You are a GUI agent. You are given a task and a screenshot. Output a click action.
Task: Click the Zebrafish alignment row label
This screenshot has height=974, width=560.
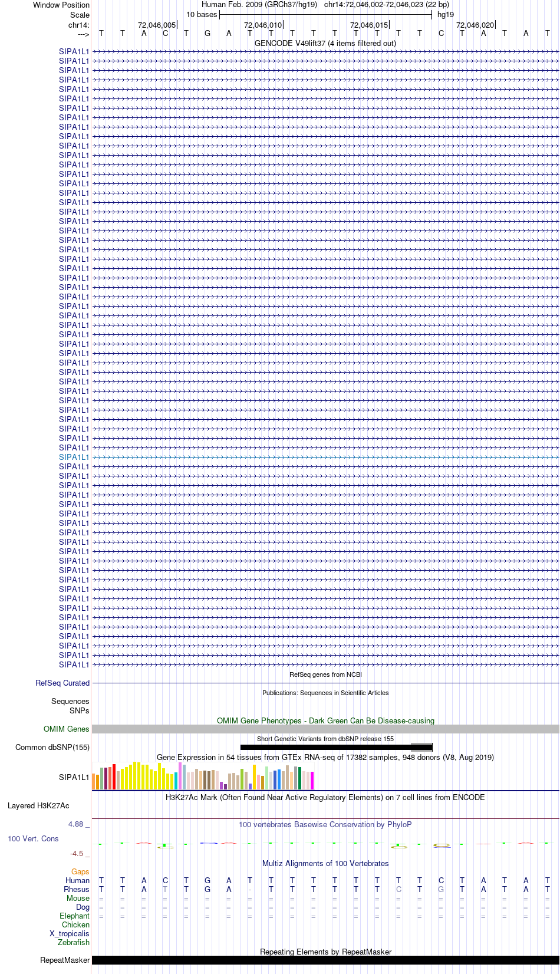74,942
